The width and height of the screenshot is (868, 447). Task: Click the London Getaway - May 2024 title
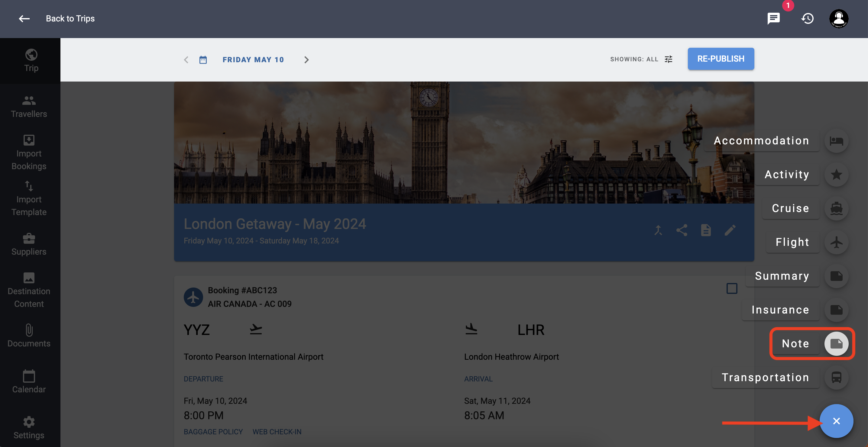(x=275, y=224)
